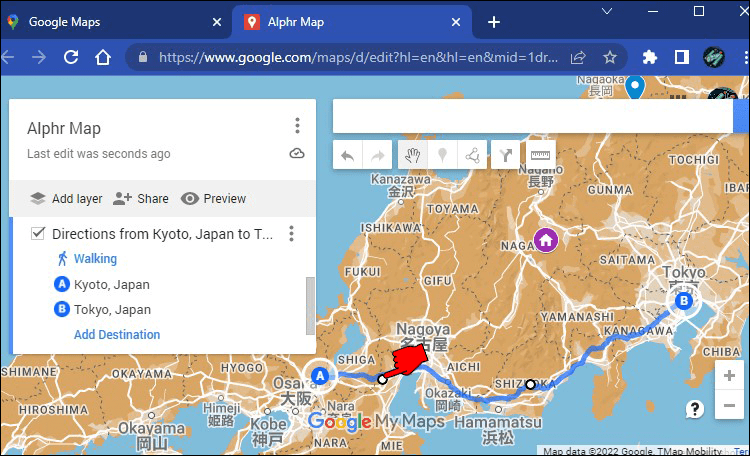Zoom in on the map
The height and width of the screenshot is (456, 750).
(x=729, y=376)
